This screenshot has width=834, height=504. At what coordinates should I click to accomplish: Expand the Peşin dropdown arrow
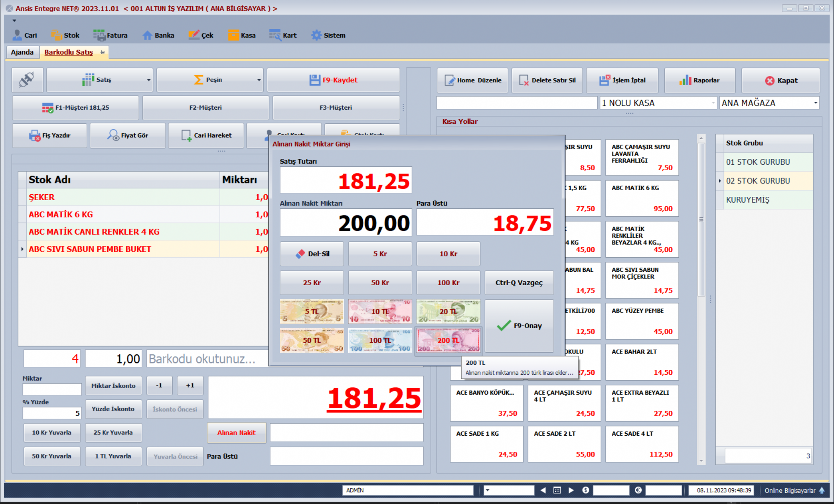259,80
